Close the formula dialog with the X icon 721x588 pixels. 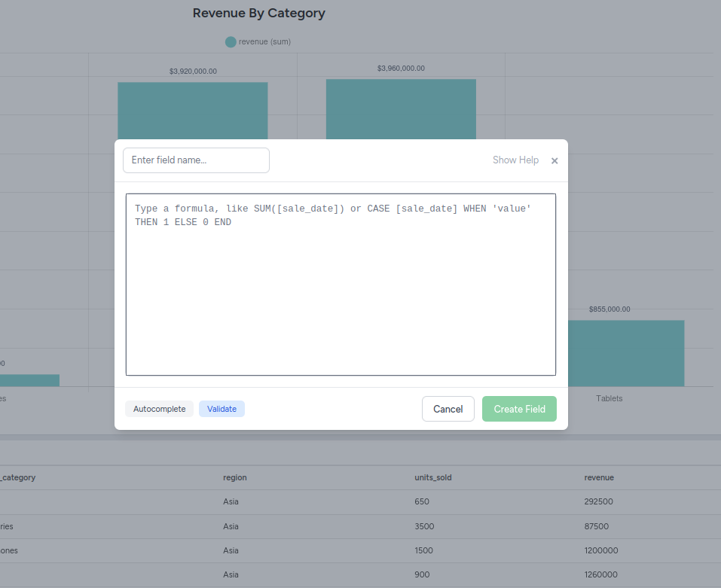(x=554, y=160)
